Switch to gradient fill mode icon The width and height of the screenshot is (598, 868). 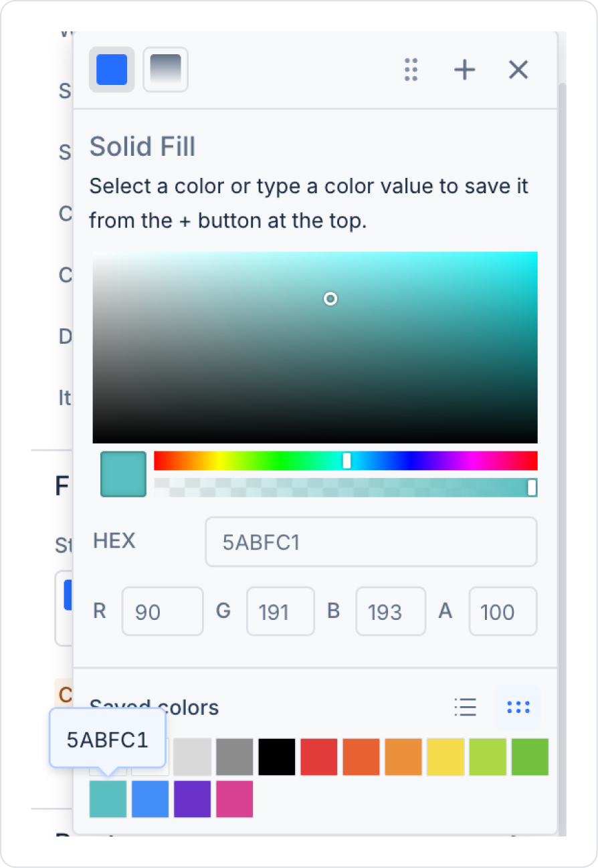coord(165,70)
